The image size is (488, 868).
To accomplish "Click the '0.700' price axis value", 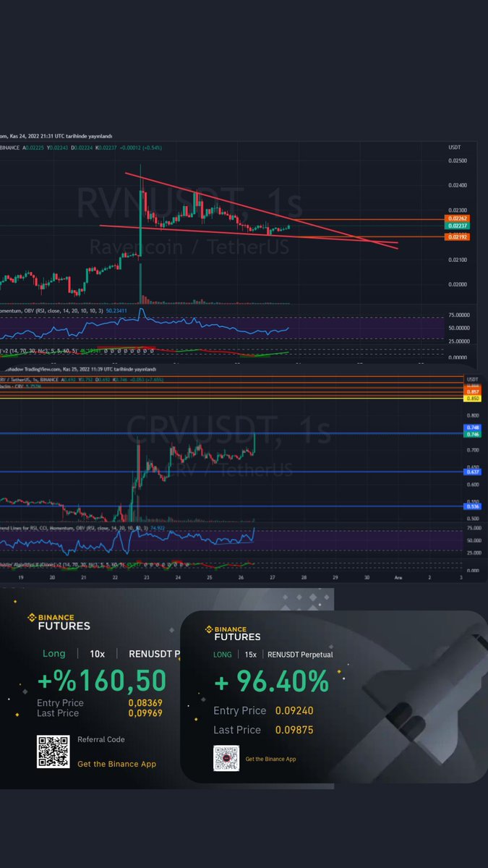I will click(x=474, y=449).
